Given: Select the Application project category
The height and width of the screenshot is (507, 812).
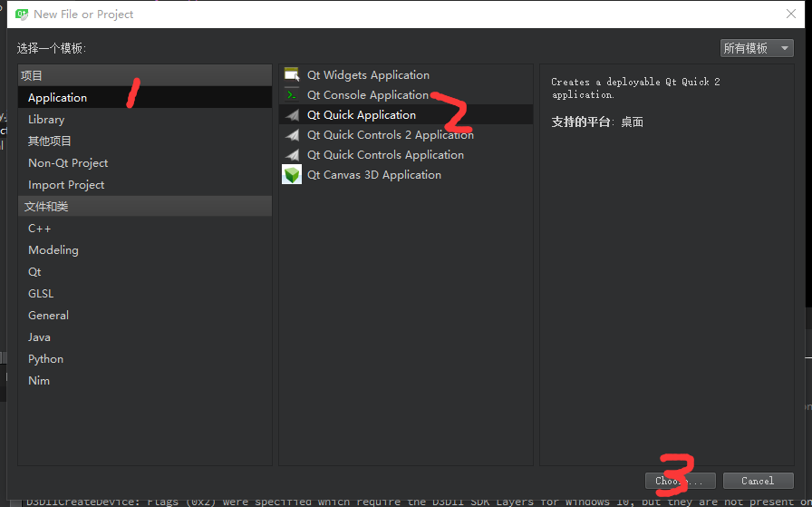Looking at the screenshot, I should click(x=144, y=97).
